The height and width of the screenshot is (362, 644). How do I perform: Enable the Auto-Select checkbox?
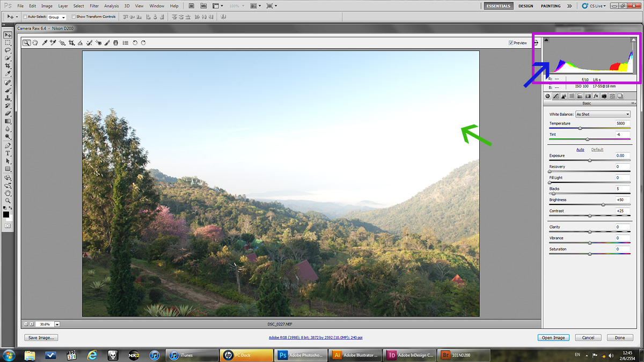[25, 17]
